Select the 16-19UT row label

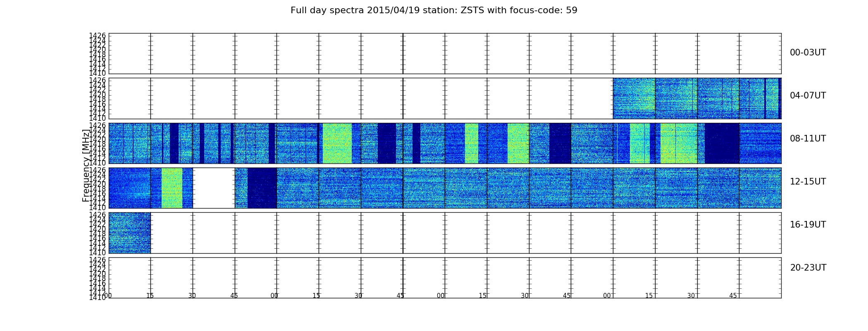click(x=808, y=225)
